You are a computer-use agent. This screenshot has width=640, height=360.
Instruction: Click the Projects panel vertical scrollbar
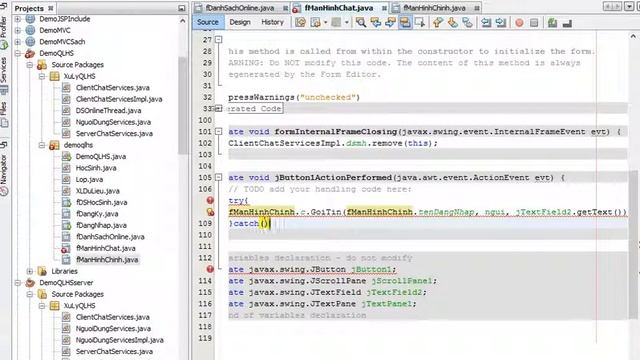[x=182, y=105]
